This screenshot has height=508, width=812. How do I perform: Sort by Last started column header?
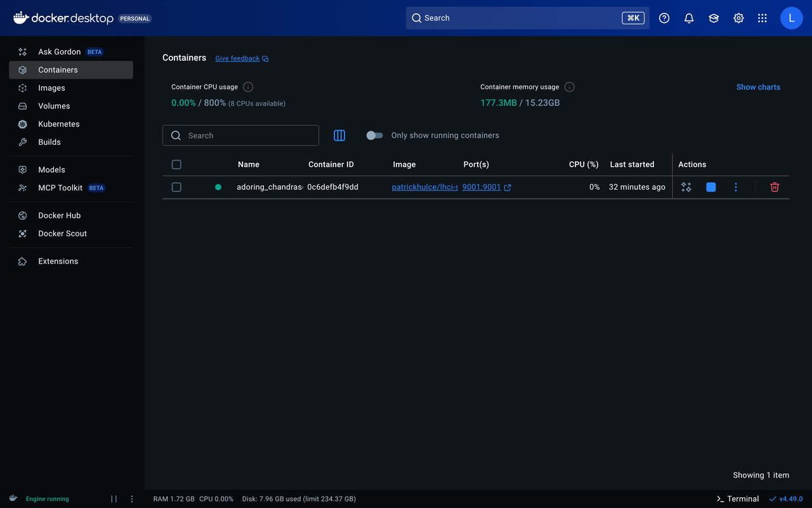coord(632,164)
